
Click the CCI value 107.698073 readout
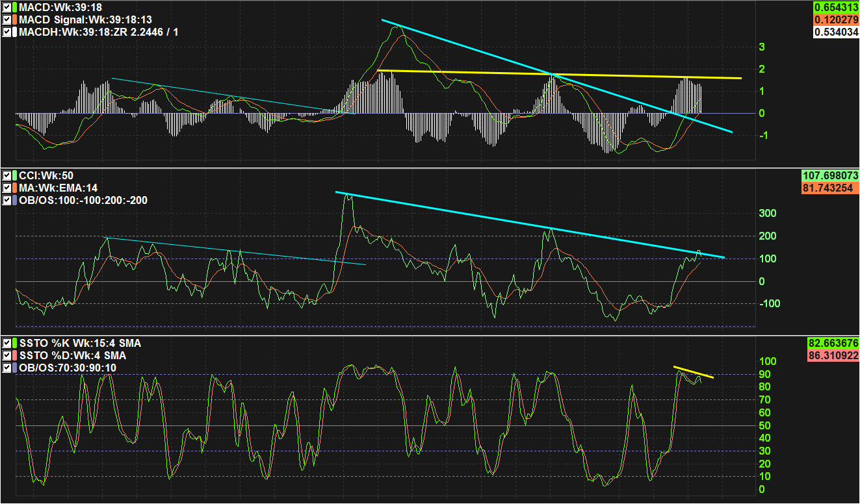click(x=831, y=175)
